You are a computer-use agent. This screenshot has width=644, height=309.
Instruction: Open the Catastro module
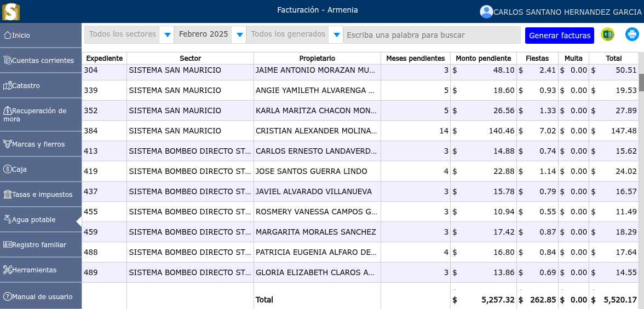[x=41, y=85]
